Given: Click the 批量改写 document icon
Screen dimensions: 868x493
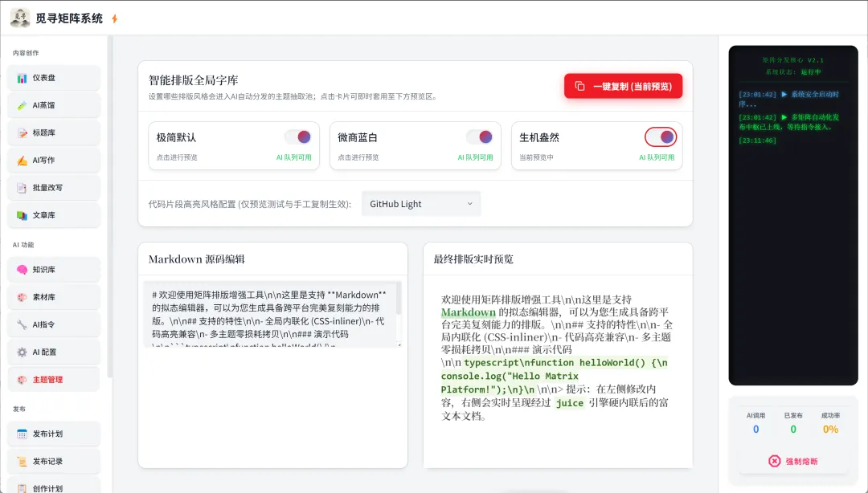Looking at the screenshot, I should tap(23, 188).
